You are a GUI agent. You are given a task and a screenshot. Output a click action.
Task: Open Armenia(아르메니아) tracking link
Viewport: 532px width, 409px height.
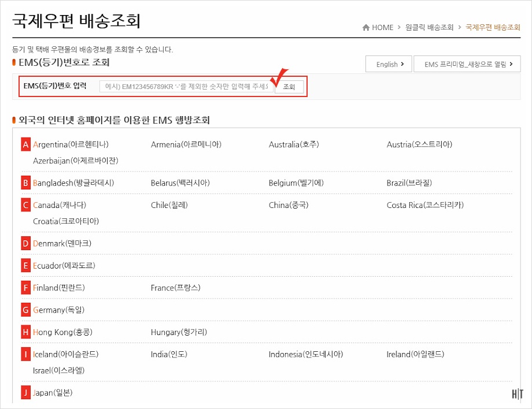[186, 144]
